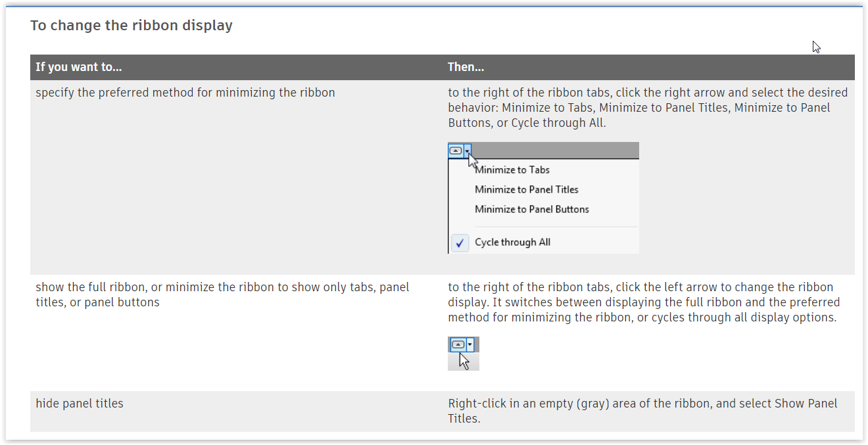Screen dimensions: 868x445
Task: Click the heading To change the ribbon display
Action: pos(132,25)
